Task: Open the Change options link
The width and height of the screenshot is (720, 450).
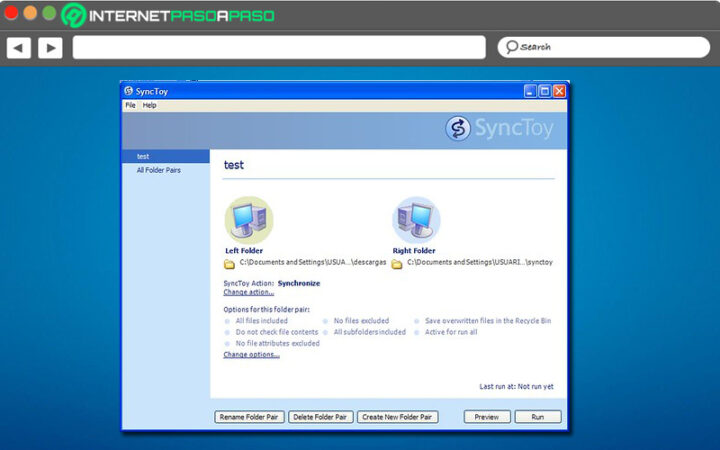Action: (251, 354)
